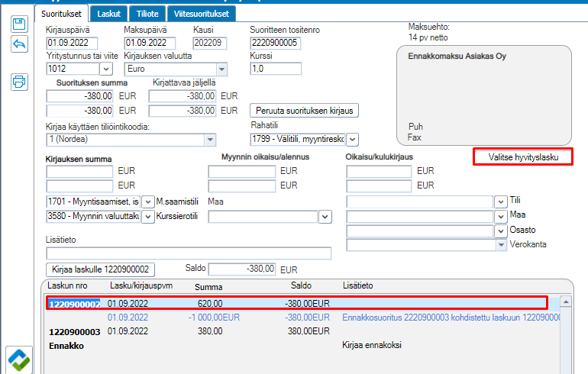Screen dimensions: 588x374
Task: Expand the Kurssierotili 3580 dropdown
Action: tap(148, 217)
